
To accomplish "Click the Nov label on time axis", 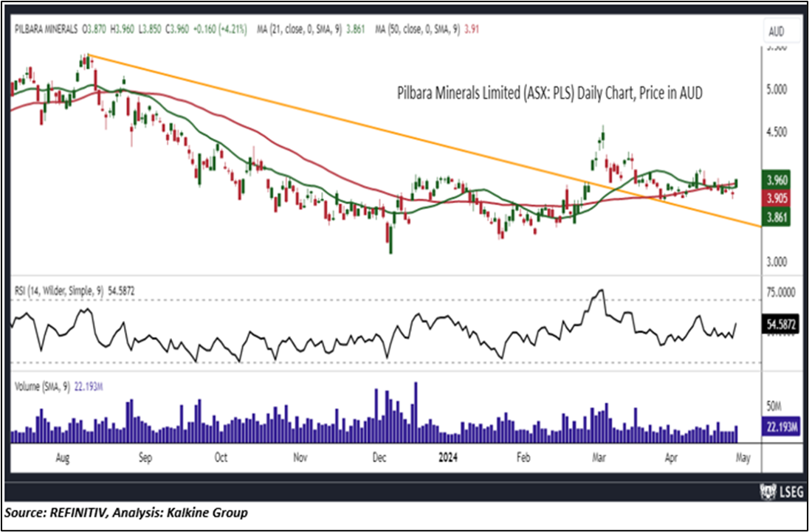I will click(x=300, y=457).
